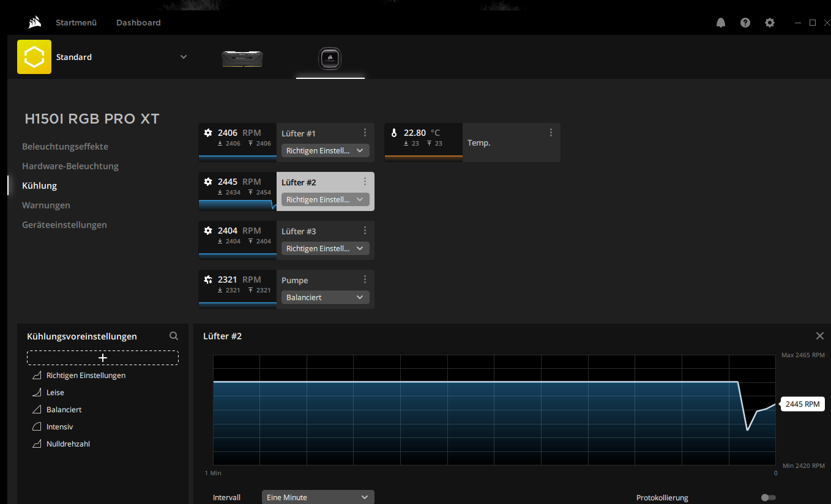This screenshot has height=504, width=831.
Task: Click the H150I RGB PRO XT title
Action: 92,119
